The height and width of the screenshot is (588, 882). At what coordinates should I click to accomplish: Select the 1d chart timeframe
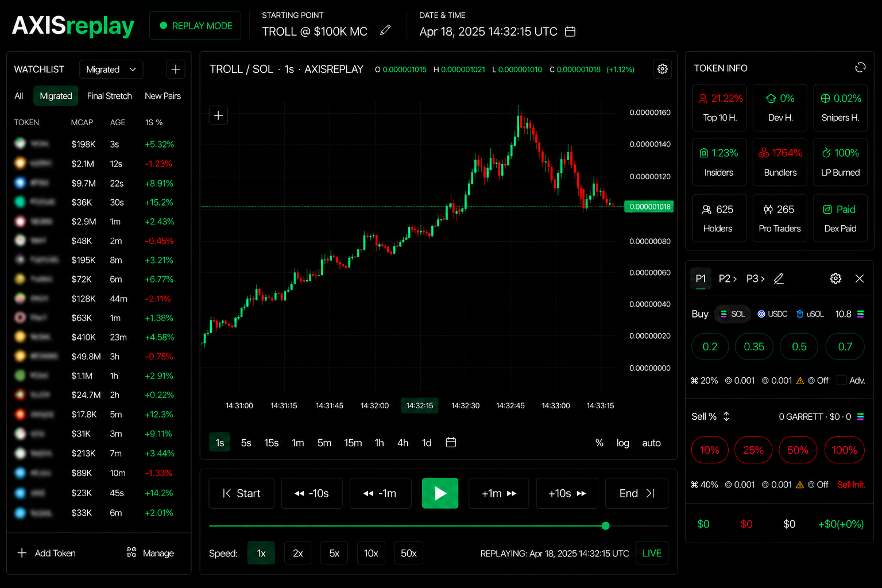point(427,443)
